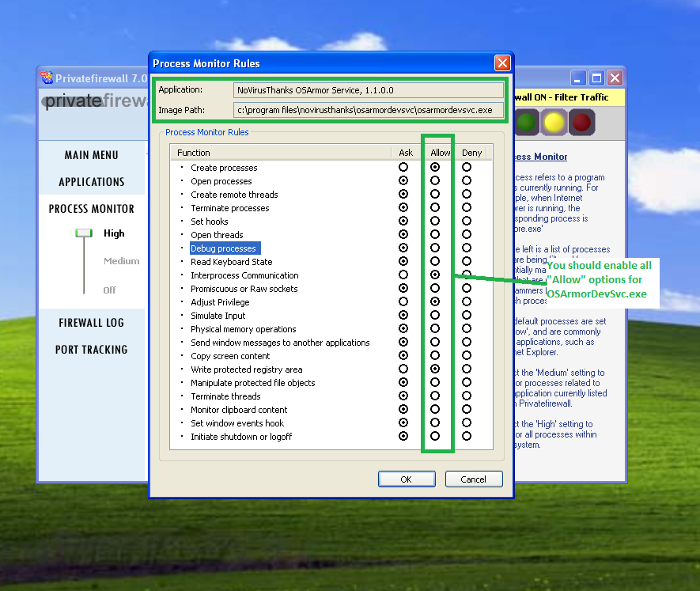Click Cancel in rules dialog
The height and width of the screenshot is (591, 700).
click(474, 479)
